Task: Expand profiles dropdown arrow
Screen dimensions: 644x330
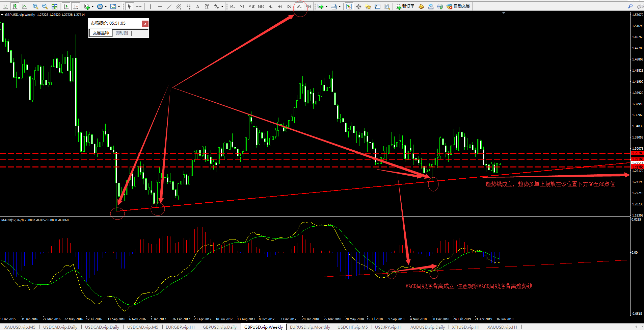Action: tap(340, 6)
